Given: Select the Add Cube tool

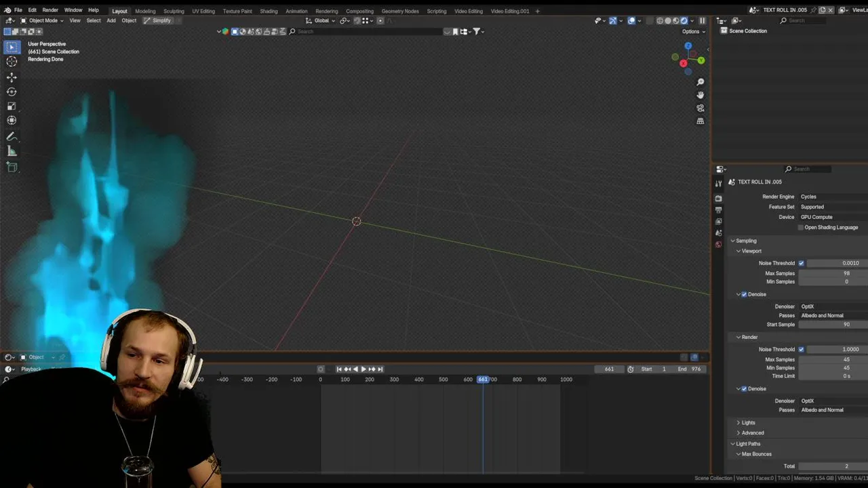Looking at the screenshot, I should pyautogui.click(x=12, y=167).
